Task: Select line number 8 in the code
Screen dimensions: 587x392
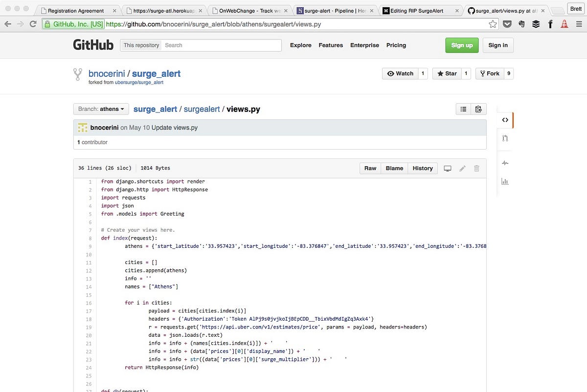Action: pos(90,238)
